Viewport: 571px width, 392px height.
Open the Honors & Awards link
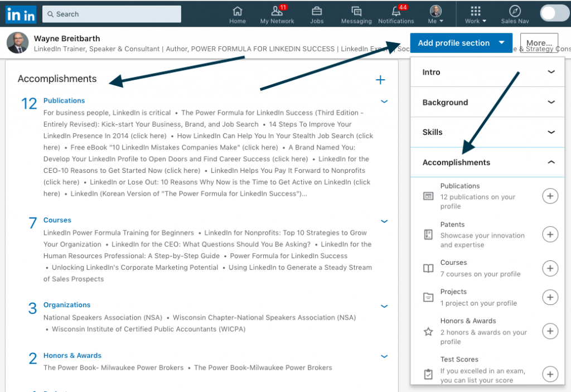coord(72,356)
